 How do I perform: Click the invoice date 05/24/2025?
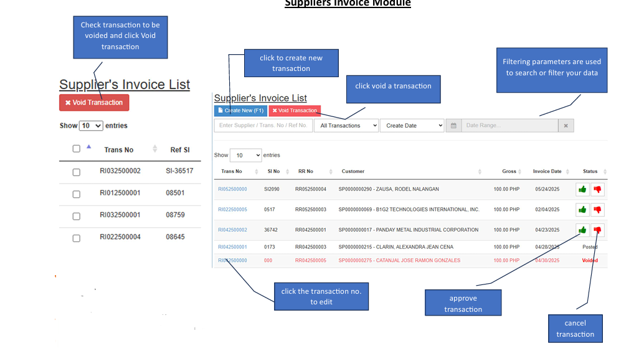tap(547, 189)
